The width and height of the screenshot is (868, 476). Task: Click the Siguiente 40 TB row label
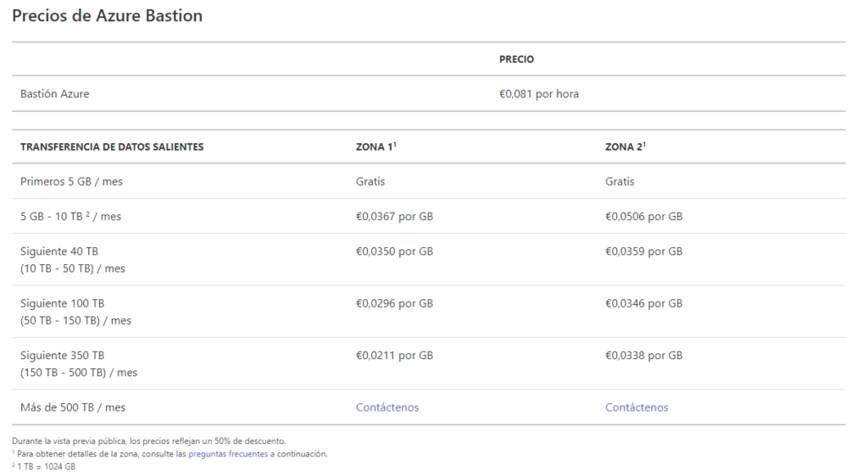click(59, 252)
